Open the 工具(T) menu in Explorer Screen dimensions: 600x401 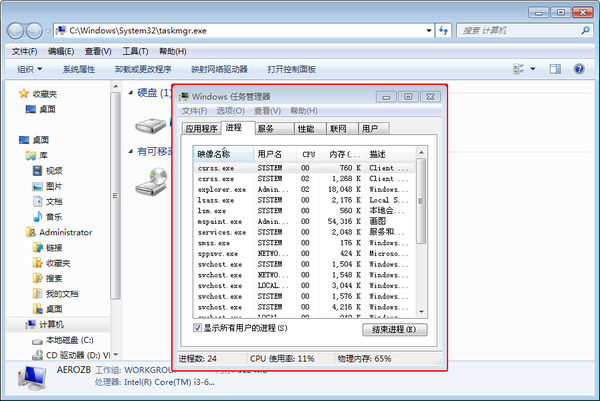point(135,51)
